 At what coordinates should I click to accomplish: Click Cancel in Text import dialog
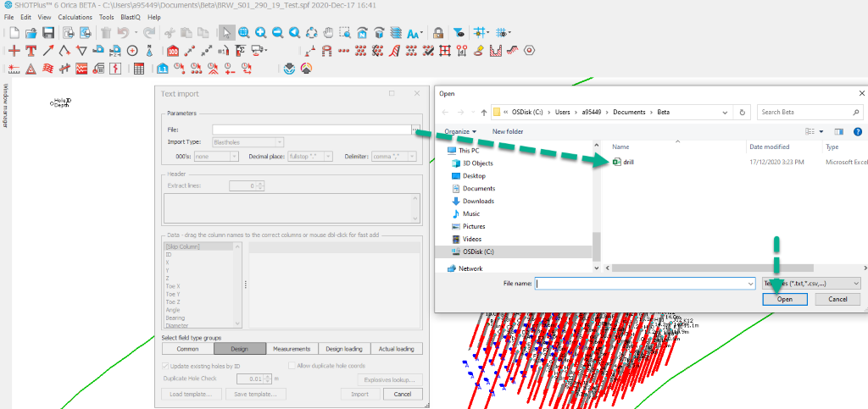pyautogui.click(x=402, y=394)
